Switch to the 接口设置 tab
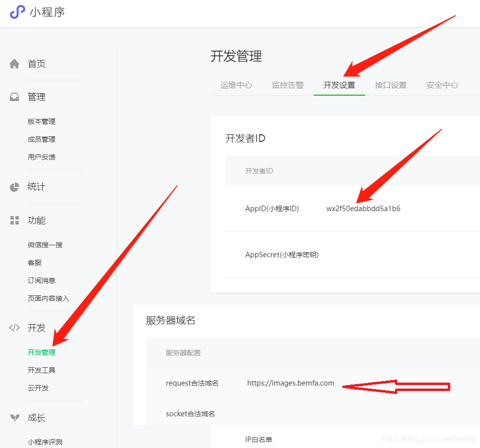The image size is (480, 448). 391,85
